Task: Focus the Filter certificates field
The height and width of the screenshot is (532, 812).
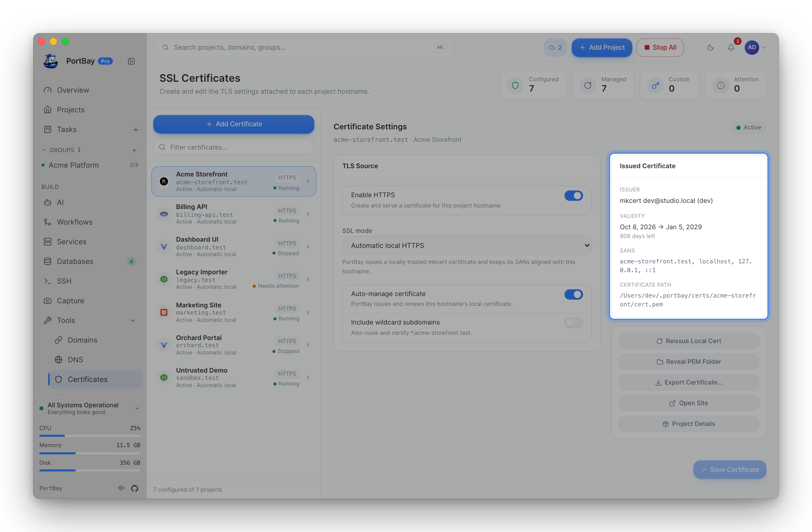Action: 234,147
